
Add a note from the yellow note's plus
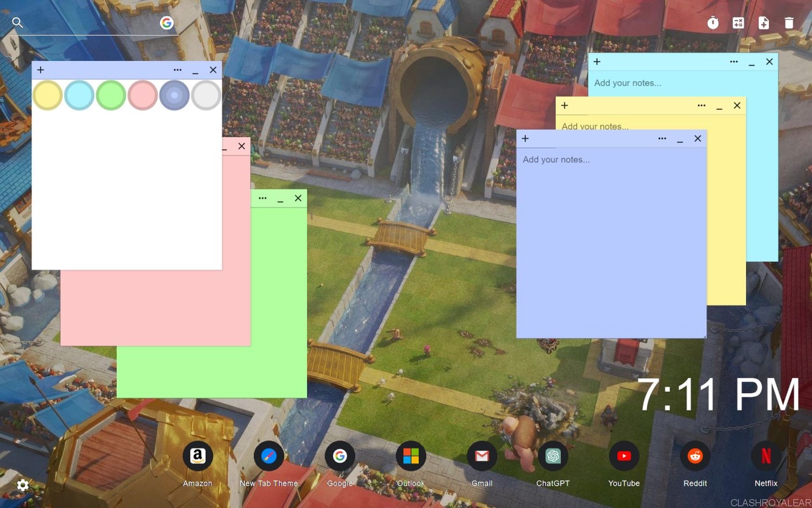click(x=565, y=105)
